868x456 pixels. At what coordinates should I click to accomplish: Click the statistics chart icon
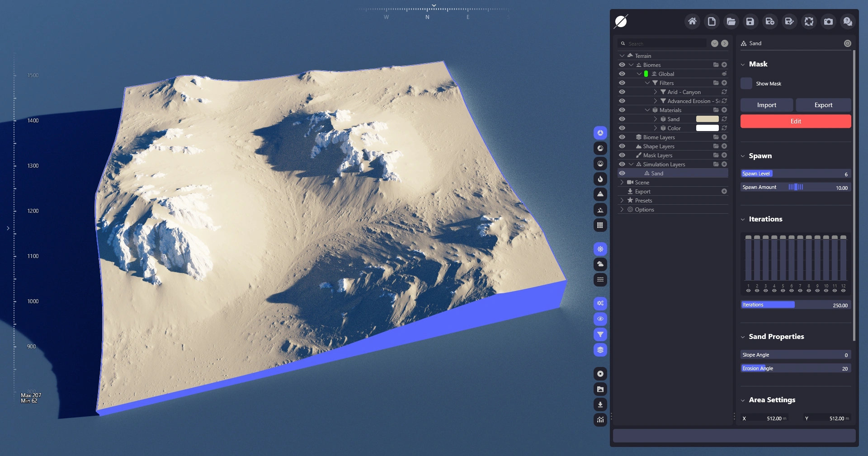click(x=600, y=420)
